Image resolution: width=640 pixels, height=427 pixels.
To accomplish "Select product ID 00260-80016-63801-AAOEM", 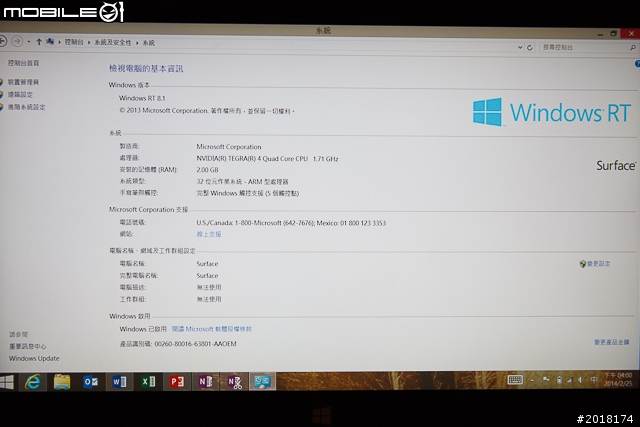I will point(196,344).
